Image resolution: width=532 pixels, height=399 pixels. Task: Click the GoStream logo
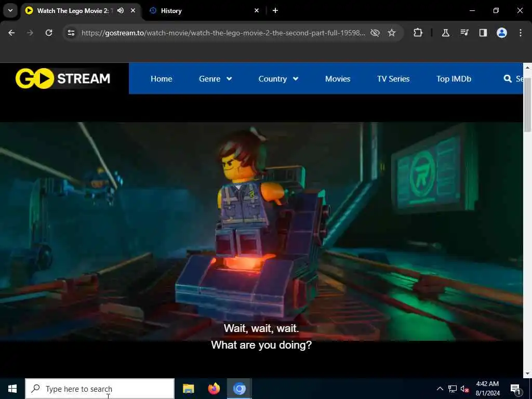tap(63, 78)
